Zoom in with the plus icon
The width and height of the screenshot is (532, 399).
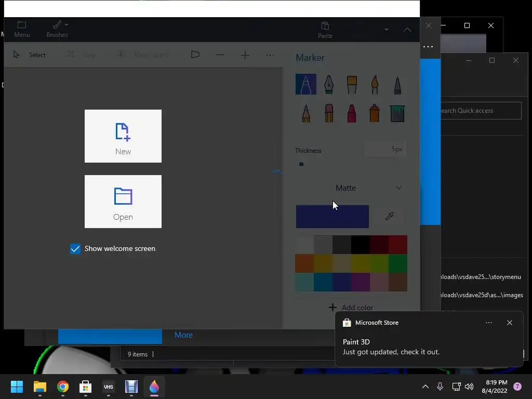click(245, 55)
